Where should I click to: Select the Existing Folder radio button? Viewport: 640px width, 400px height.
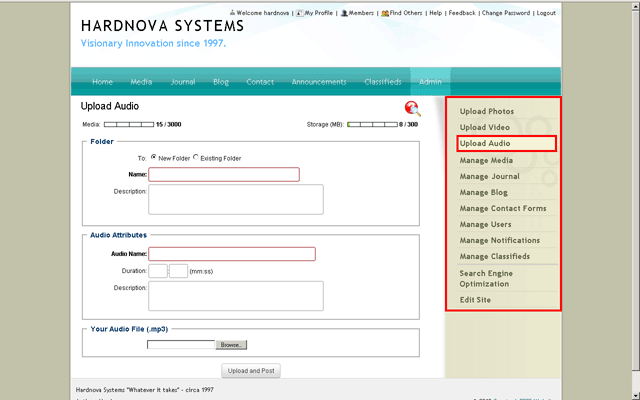(x=196, y=158)
